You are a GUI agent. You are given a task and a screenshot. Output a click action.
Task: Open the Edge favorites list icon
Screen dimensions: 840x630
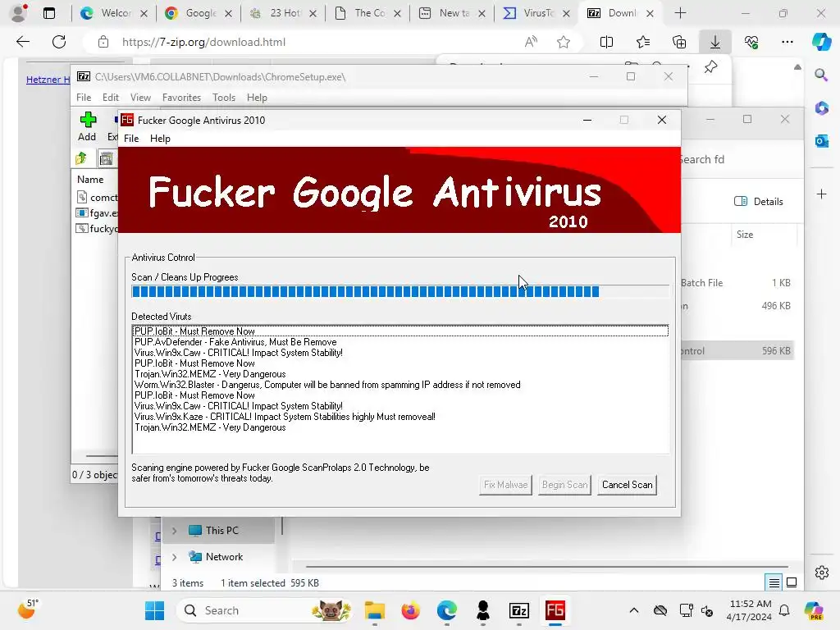[643, 42]
